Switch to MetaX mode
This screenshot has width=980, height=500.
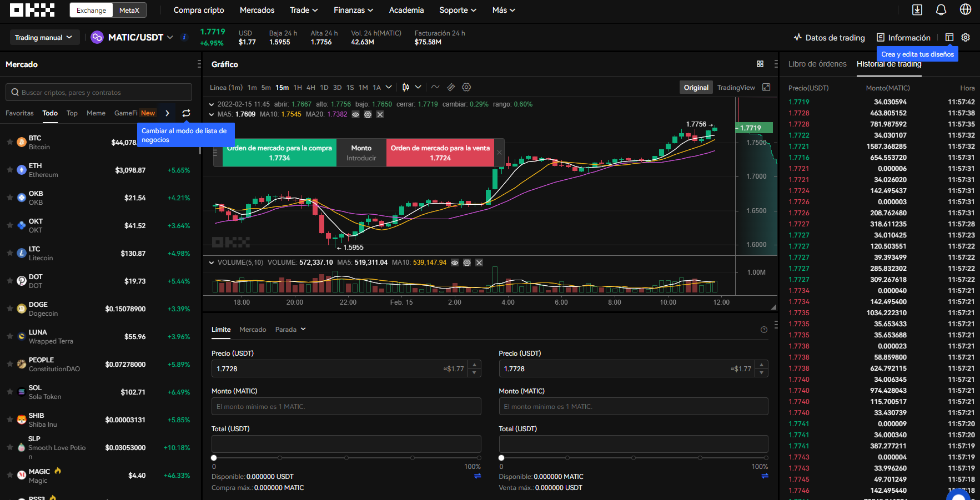(129, 10)
